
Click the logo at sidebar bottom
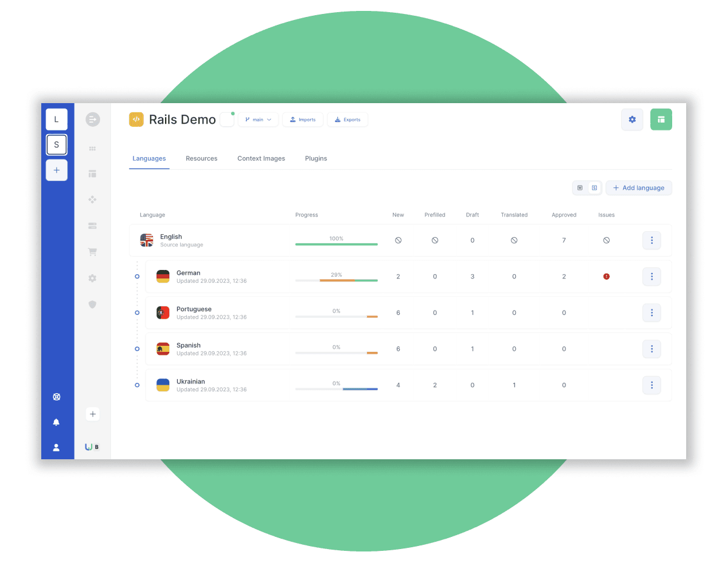click(x=92, y=447)
